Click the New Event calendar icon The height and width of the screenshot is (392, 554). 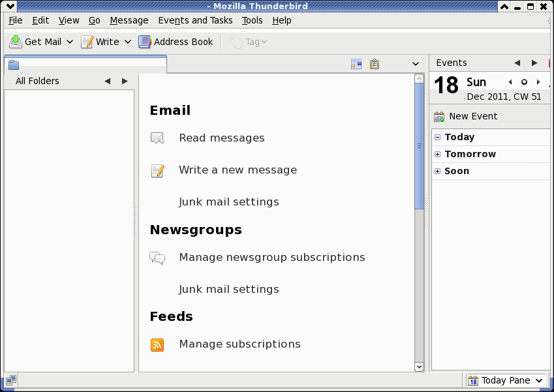[x=439, y=117]
